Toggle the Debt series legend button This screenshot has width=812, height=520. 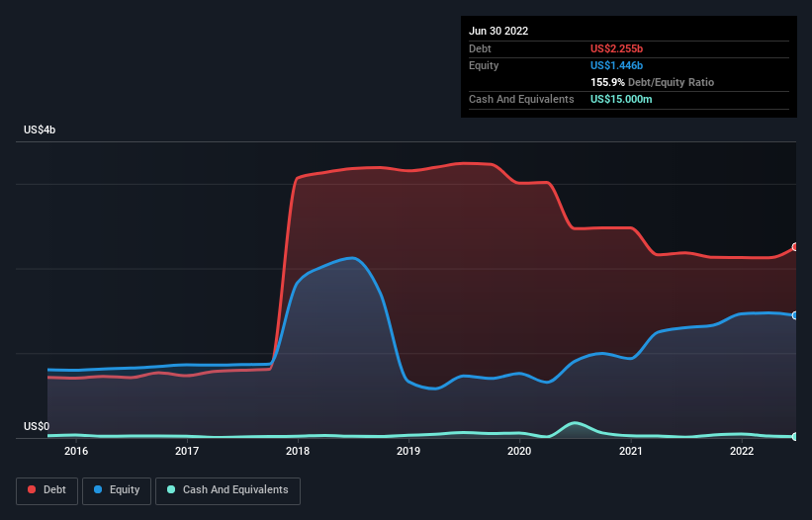(47, 490)
